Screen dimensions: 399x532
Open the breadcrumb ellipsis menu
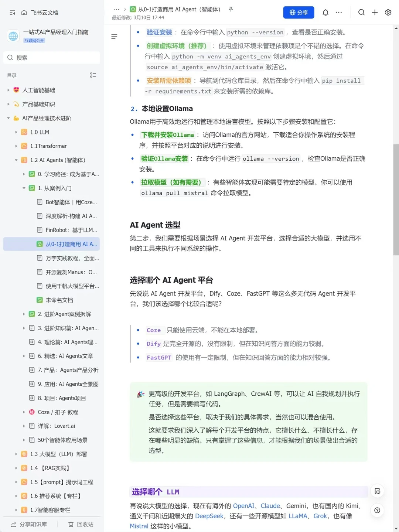117,9
